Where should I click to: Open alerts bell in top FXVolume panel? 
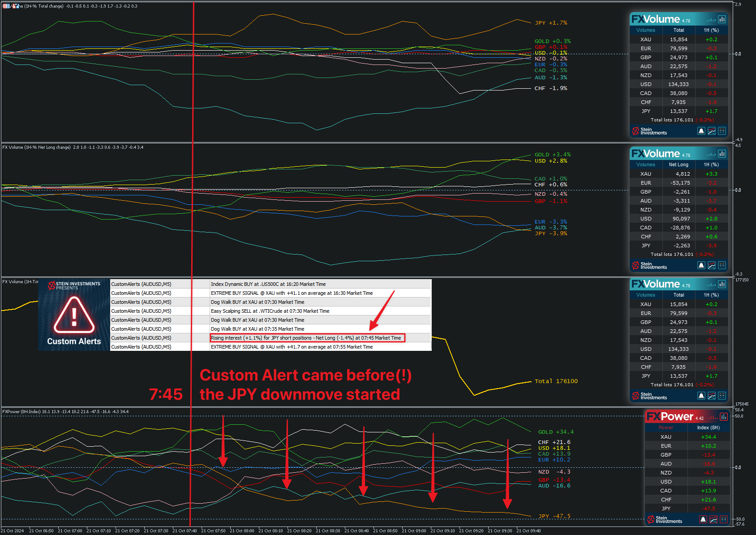click(x=701, y=131)
